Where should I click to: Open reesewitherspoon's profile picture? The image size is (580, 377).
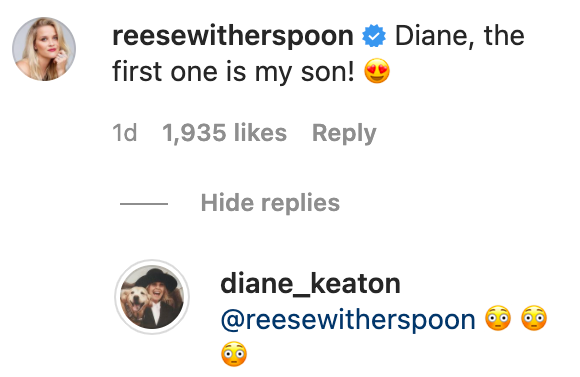point(44,49)
